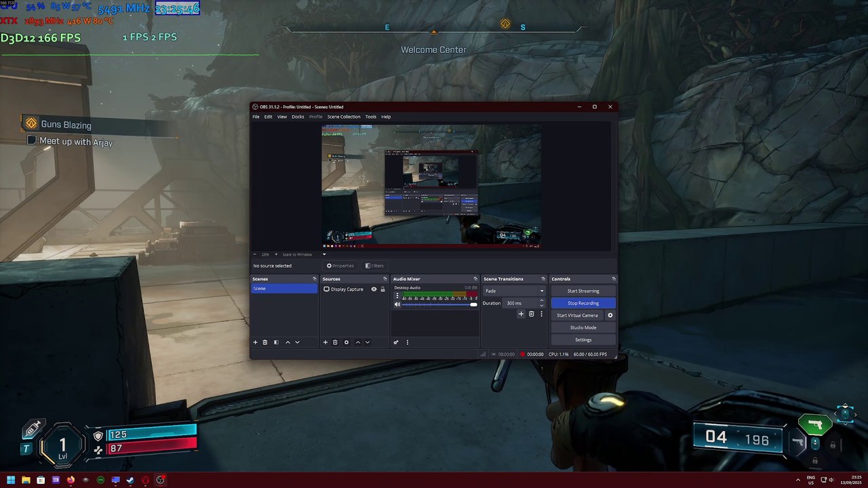868x488 pixels.
Task: Zoom in preview with plus icon
Action: (x=276, y=254)
